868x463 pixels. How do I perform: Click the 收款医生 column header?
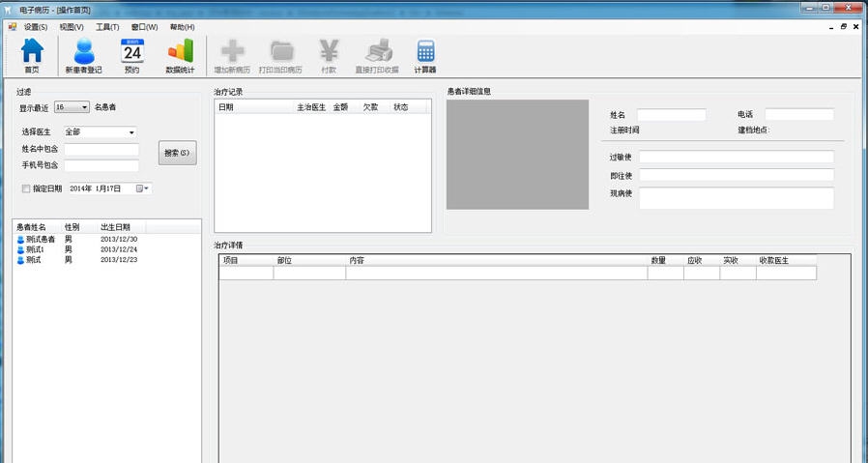pyautogui.click(x=786, y=260)
